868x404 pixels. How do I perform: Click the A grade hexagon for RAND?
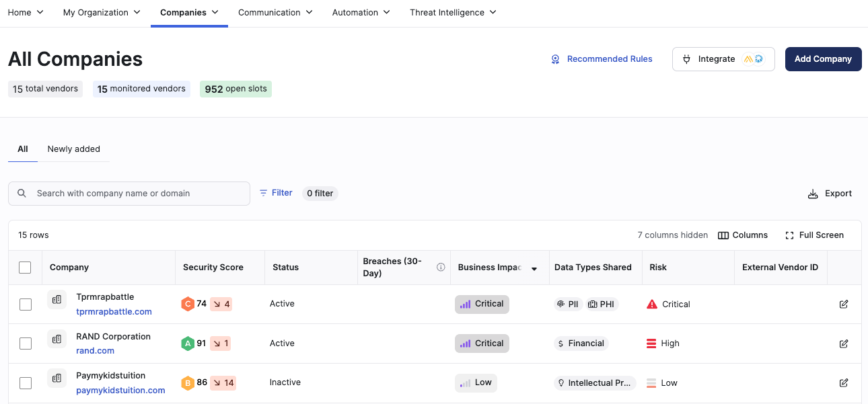188,344
